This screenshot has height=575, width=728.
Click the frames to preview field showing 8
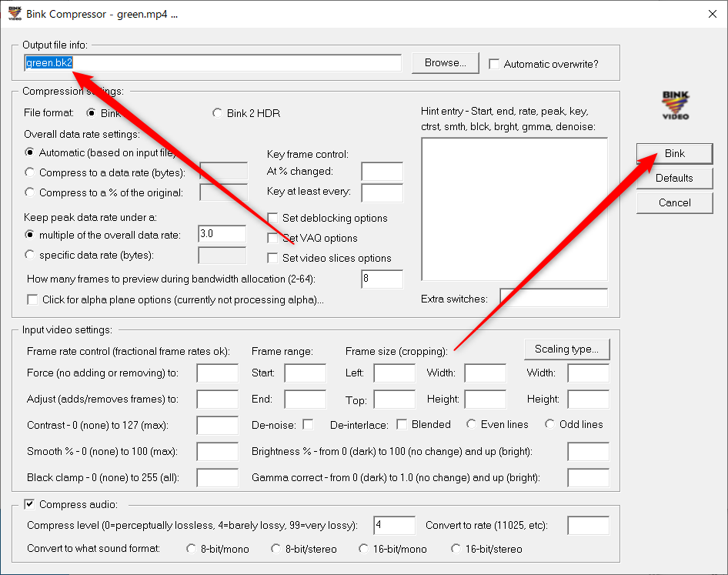(x=382, y=279)
